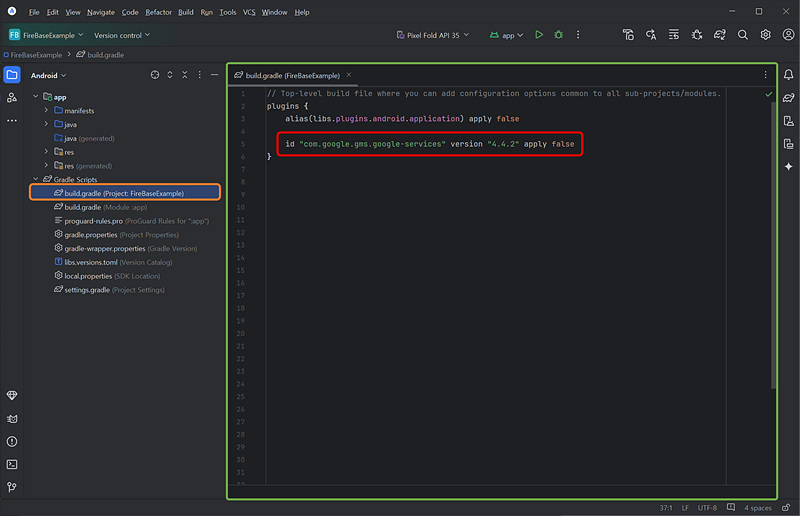
Task: Open Project panel options menu
Action: 199,75
